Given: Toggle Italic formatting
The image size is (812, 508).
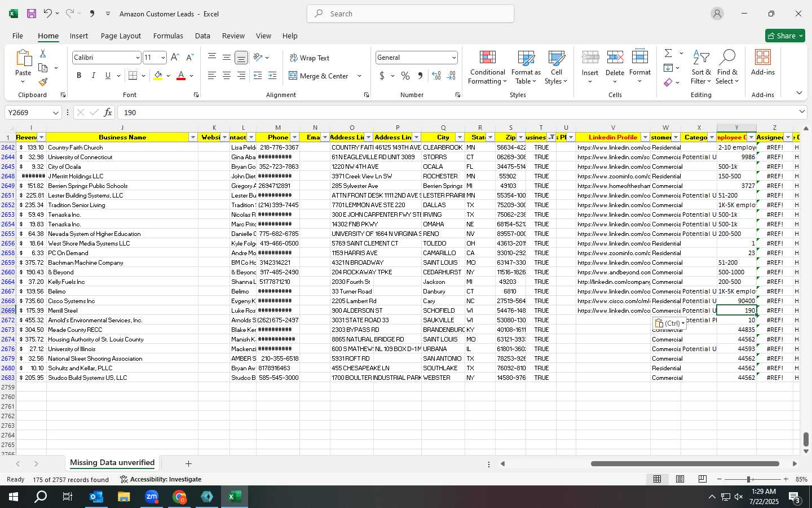Looking at the screenshot, I should point(93,76).
